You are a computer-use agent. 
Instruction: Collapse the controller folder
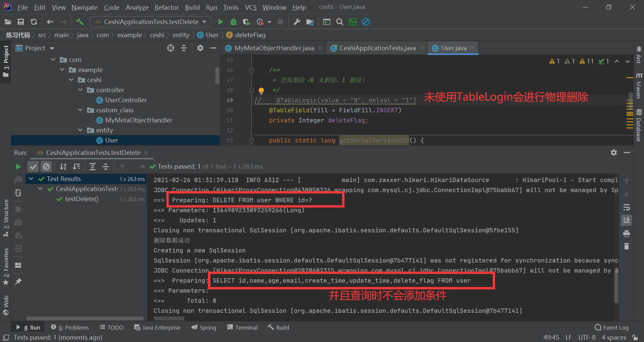(x=80, y=90)
